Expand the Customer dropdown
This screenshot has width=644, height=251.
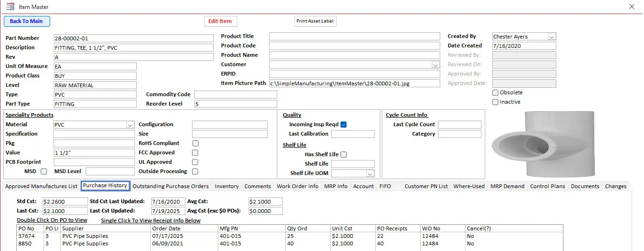point(436,65)
